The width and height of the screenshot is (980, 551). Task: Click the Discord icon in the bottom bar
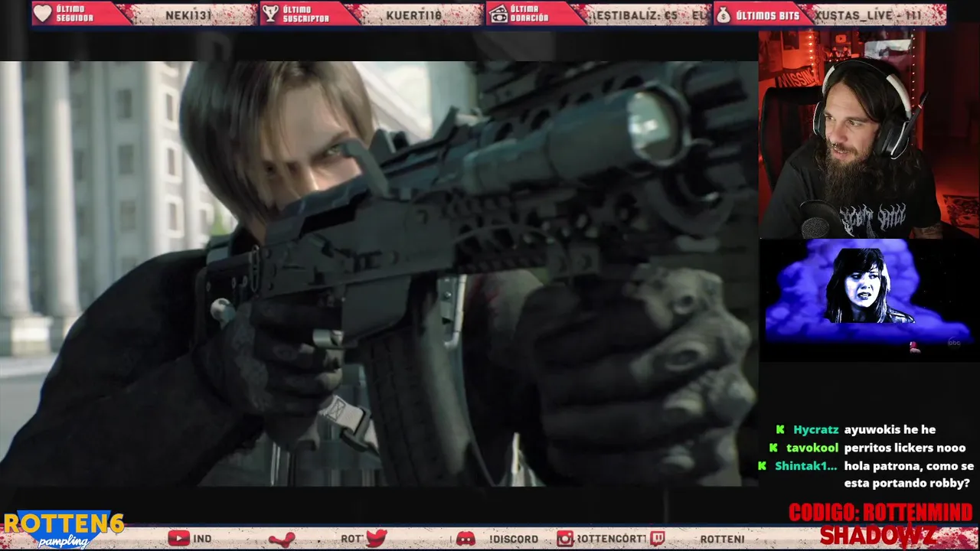tap(465, 539)
